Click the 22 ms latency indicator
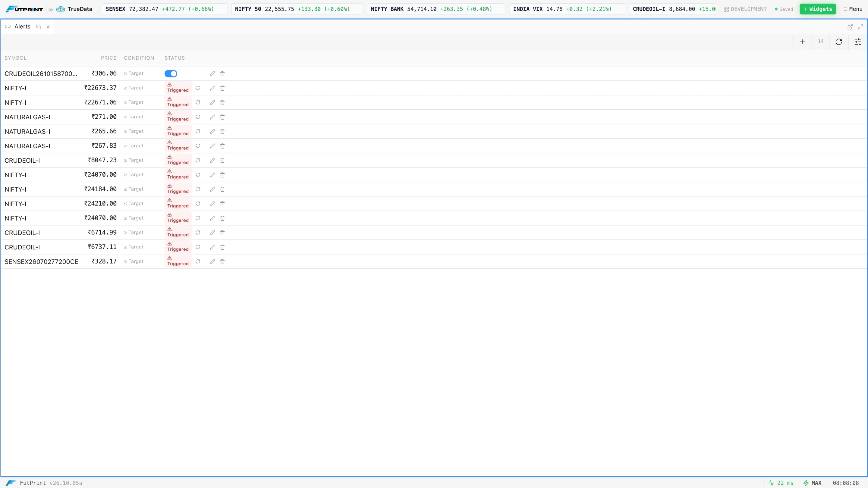The height and width of the screenshot is (488, 868). [781, 483]
